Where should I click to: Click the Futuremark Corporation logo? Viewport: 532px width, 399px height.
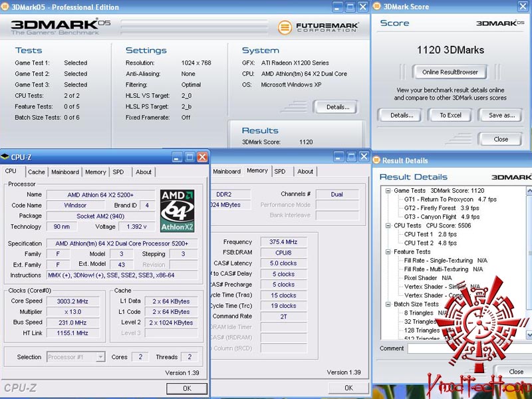[318, 27]
